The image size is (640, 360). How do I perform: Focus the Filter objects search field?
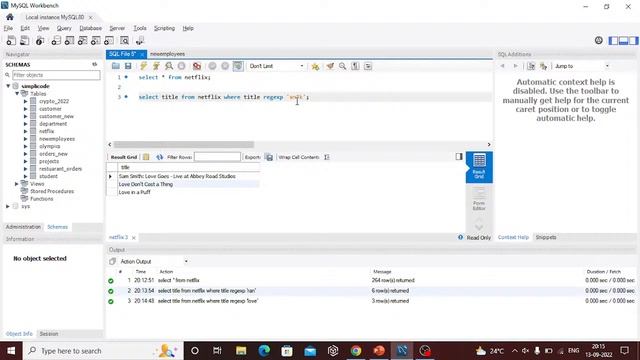coord(56,75)
